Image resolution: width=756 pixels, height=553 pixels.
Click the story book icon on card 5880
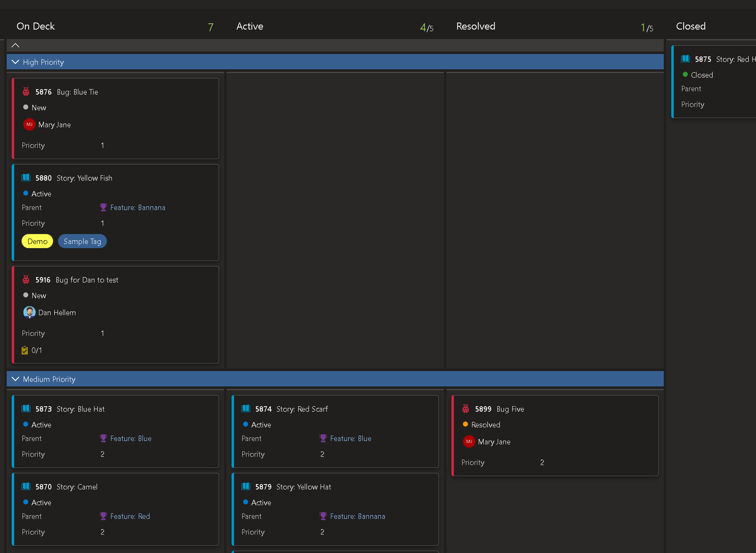[26, 178]
